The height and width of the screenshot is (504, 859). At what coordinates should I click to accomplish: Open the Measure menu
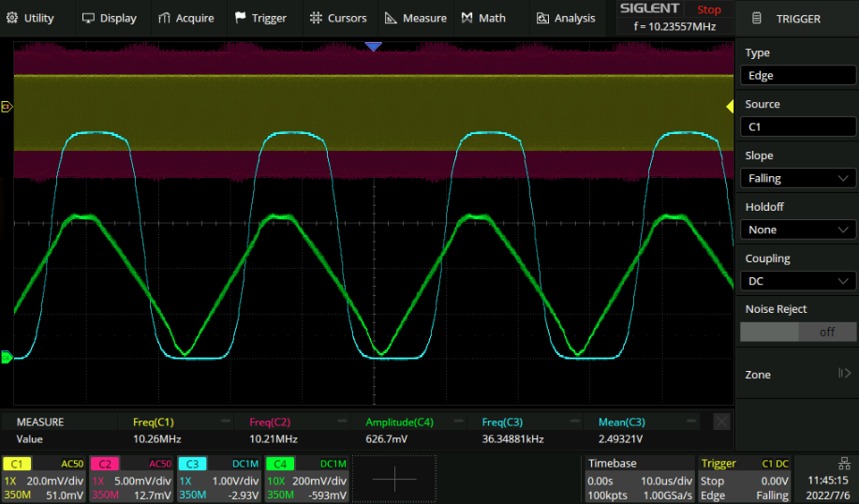tap(415, 18)
